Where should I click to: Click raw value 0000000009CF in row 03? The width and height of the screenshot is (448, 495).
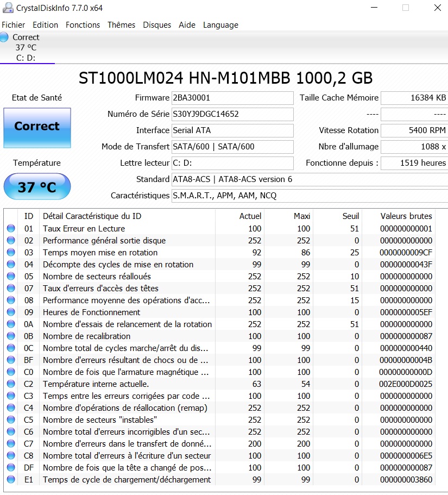[406, 253]
